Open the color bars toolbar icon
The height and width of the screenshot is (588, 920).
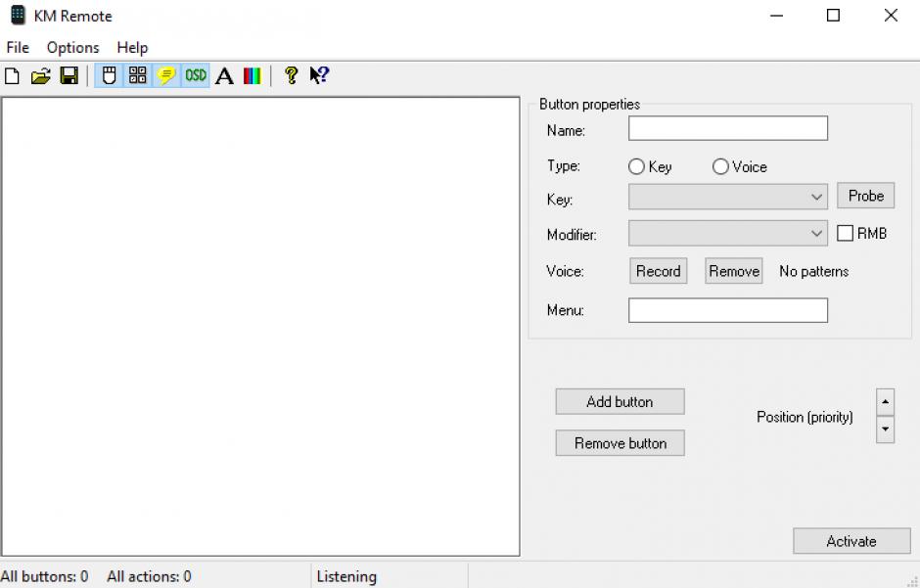click(253, 75)
